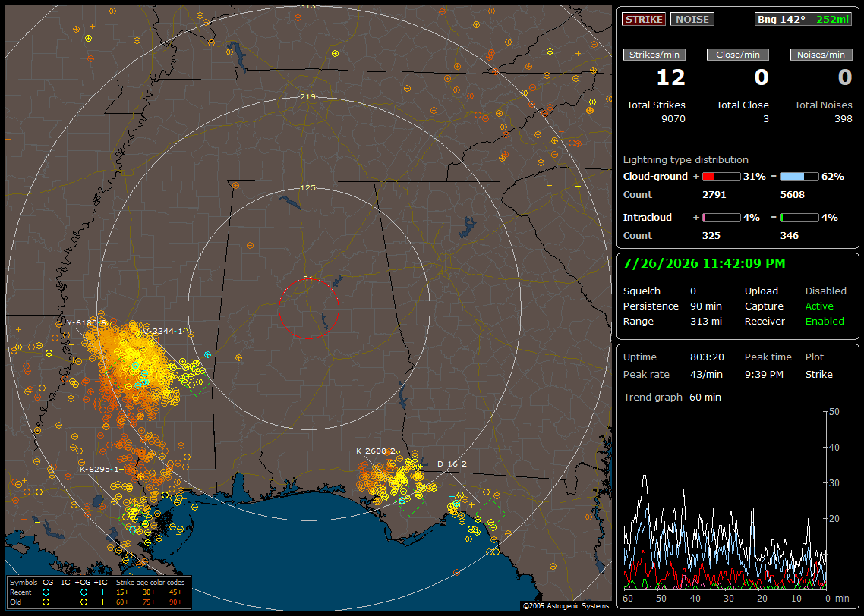
Task: Click the 75+ strike age color code
Action: (149, 602)
